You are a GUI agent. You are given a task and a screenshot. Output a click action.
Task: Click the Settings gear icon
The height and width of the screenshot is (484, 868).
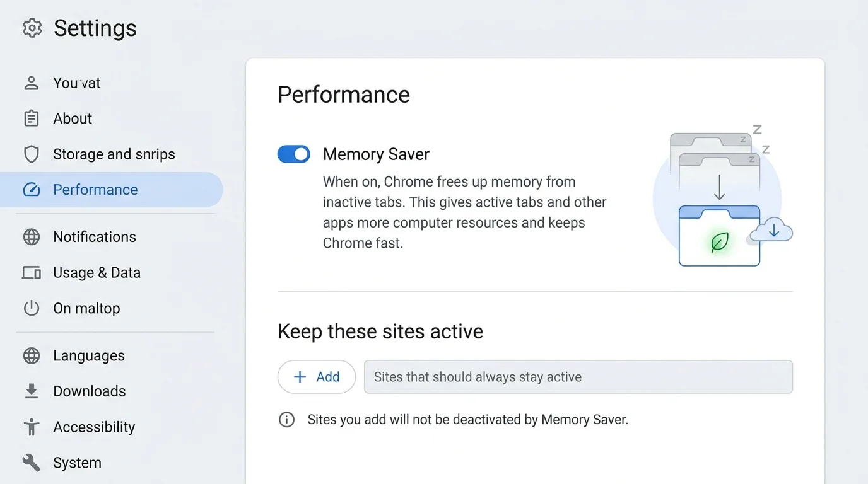click(32, 28)
